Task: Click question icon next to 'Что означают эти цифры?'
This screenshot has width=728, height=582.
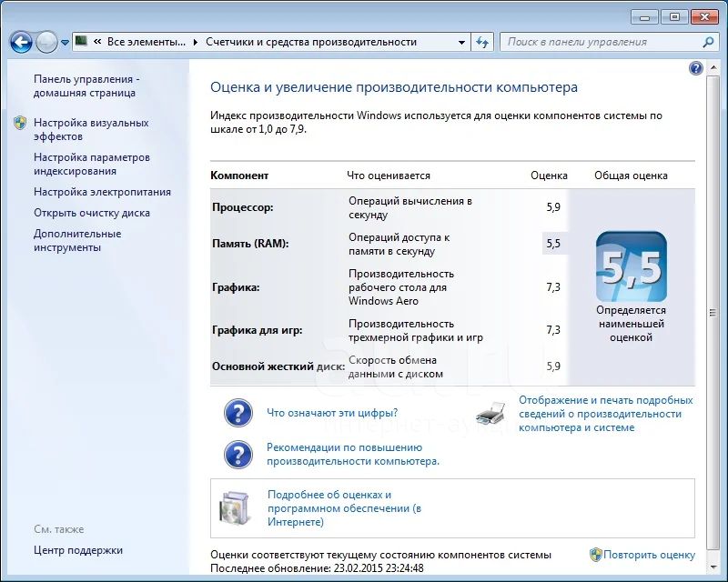Action: tap(238, 413)
